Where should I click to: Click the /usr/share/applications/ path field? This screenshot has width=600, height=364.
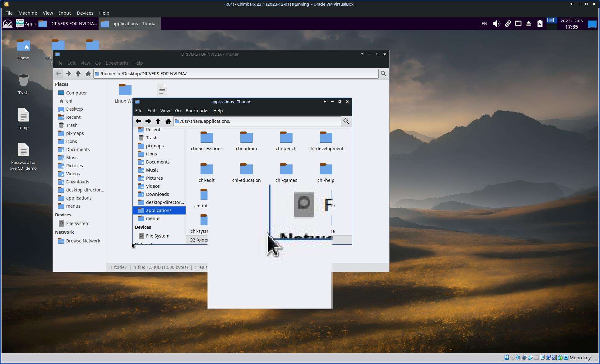click(x=258, y=121)
